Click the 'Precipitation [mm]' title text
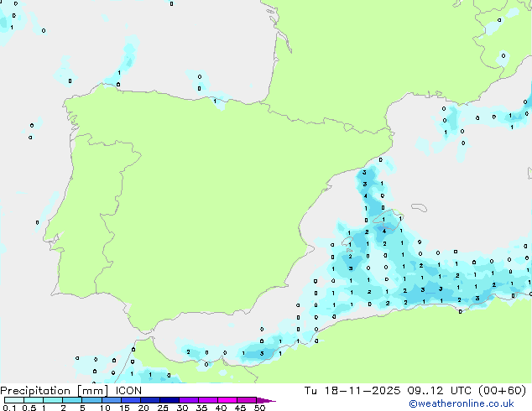Screen dimensions: 532x411 (x=54, y=391)
